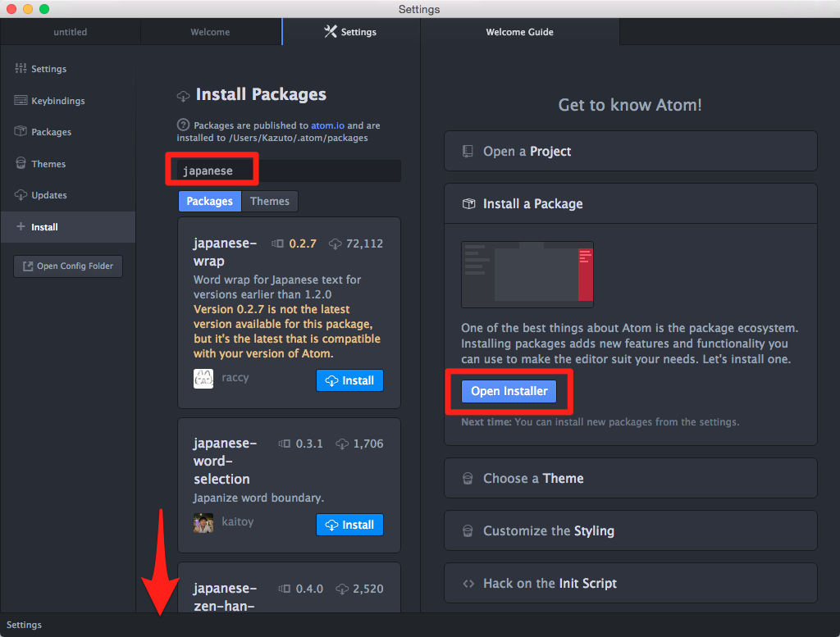Screen dimensions: 840x637
Task: Open the atom.io link
Action: pos(328,125)
